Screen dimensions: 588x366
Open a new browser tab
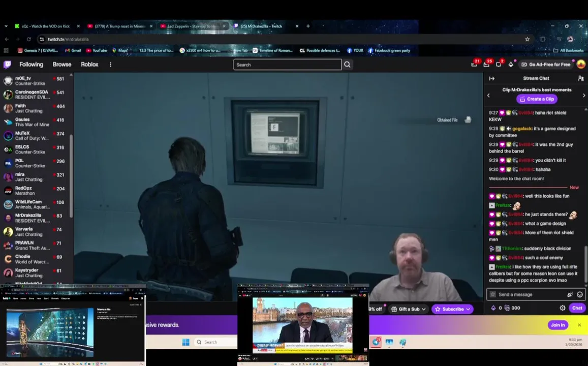click(308, 26)
